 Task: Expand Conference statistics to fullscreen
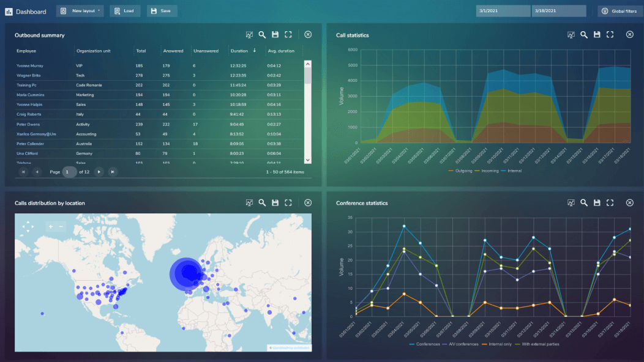point(610,202)
